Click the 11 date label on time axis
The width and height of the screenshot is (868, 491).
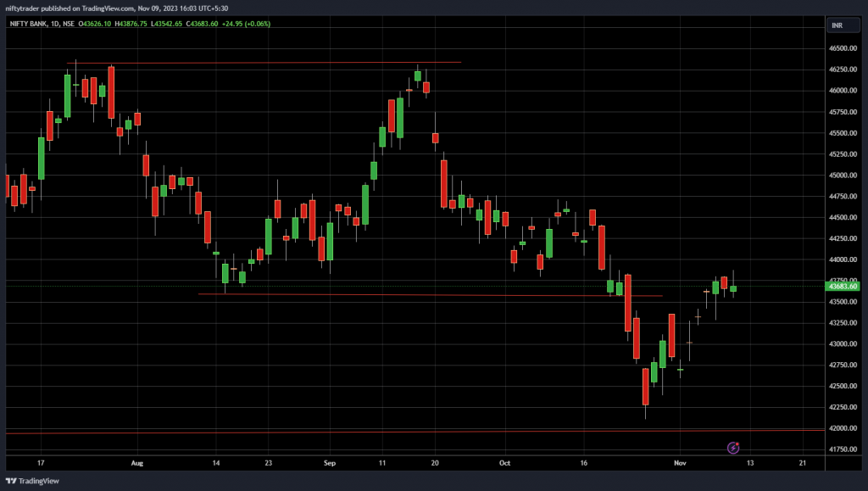click(382, 463)
